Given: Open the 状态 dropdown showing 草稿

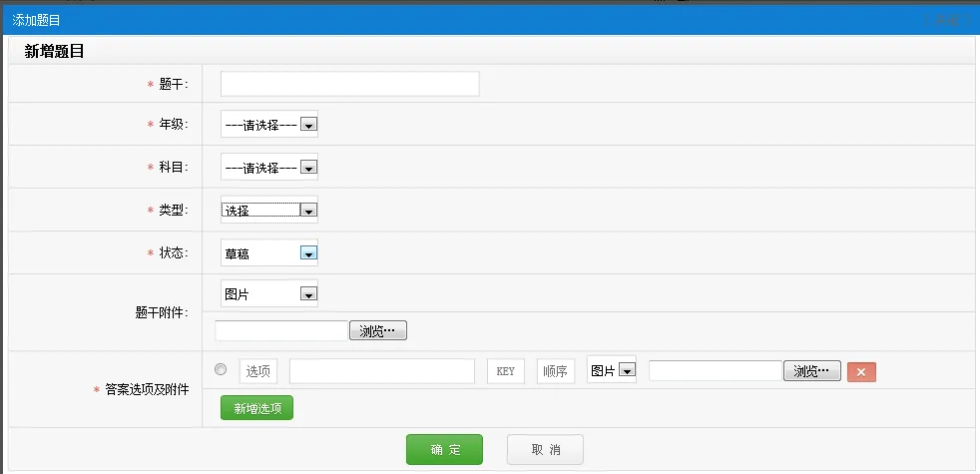Looking at the screenshot, I should 269,252.
